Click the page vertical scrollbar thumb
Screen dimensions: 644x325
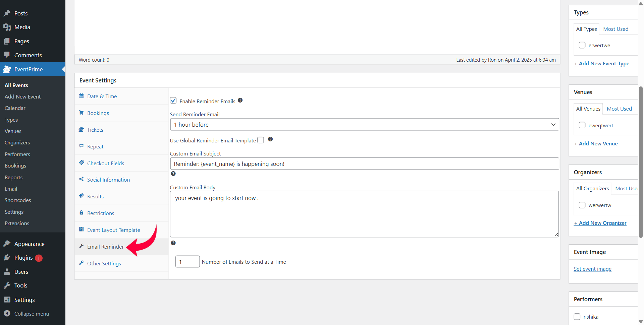(641, 161)
